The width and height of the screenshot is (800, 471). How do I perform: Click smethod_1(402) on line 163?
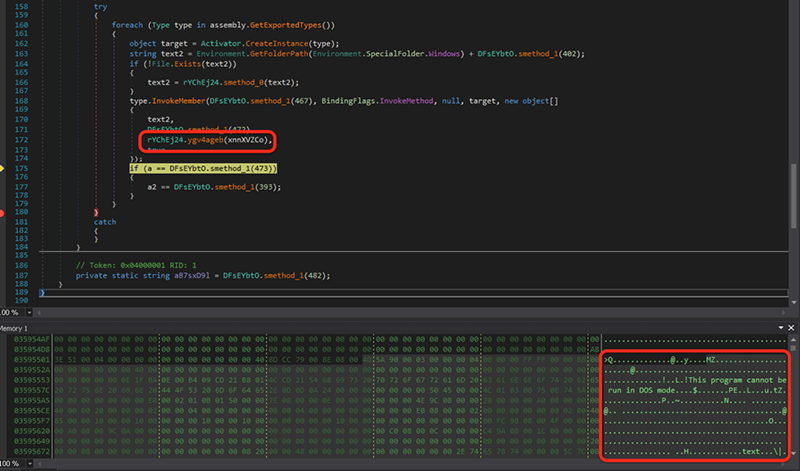point(549,54)
